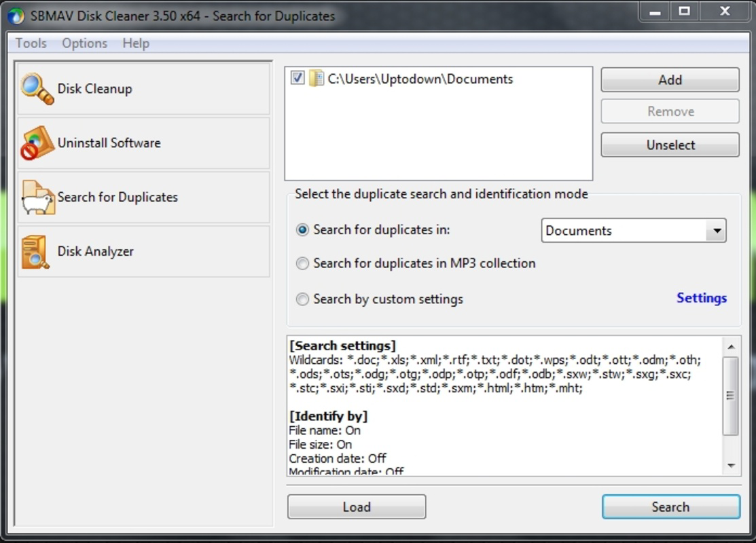Click the '[Identify by]' heading text

pos(328,416)
